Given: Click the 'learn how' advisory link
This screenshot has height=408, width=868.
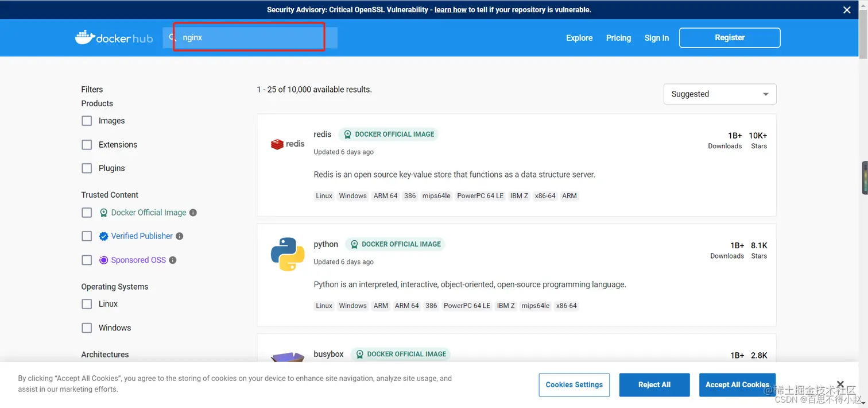Looking at the screenshot, I should tap(451, 10).
